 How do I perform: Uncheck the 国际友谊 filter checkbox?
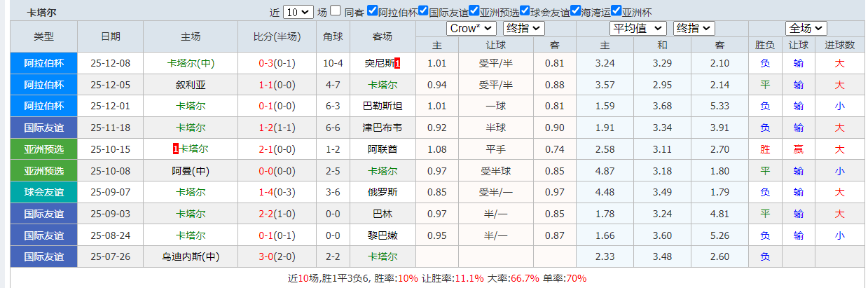tap(423, 11)
